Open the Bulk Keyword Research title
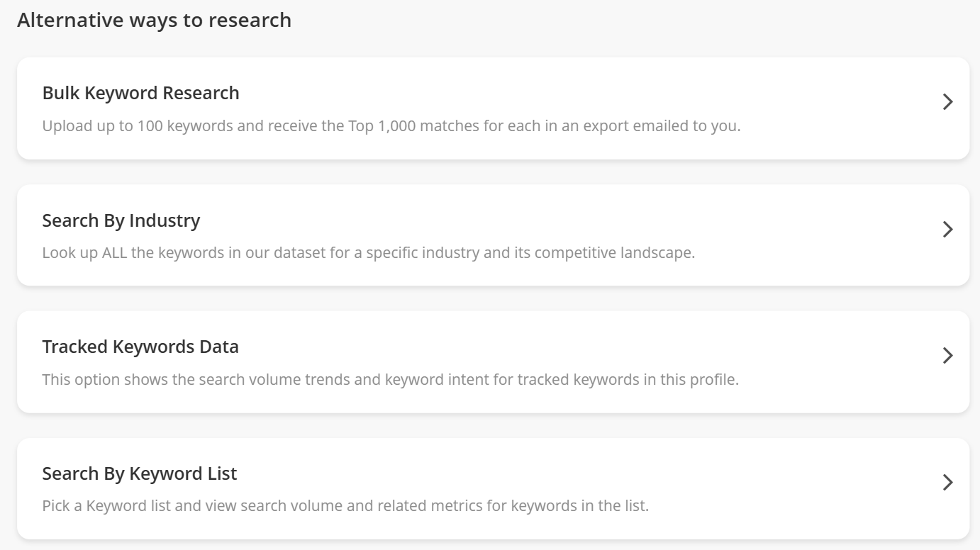 click(x=140, y=93)
